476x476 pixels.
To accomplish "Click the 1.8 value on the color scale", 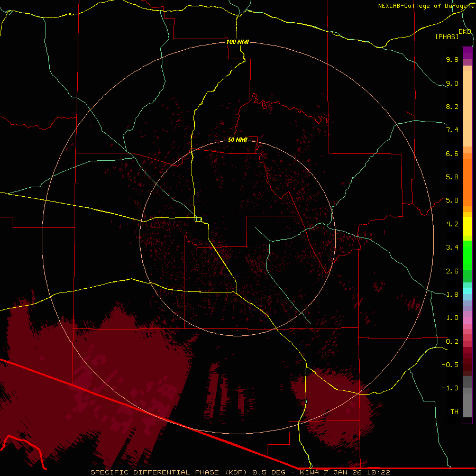I will click(x=452, y=295).
